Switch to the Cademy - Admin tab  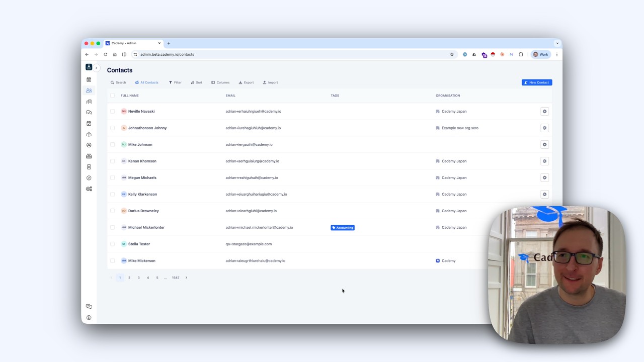coord(133,43)
